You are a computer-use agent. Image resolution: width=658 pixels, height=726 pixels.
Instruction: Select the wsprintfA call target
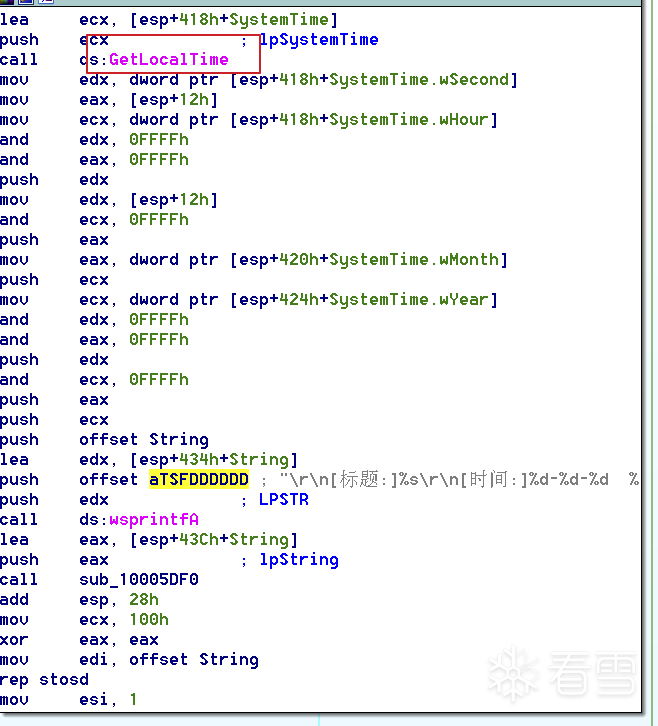[x=154, y=519]
